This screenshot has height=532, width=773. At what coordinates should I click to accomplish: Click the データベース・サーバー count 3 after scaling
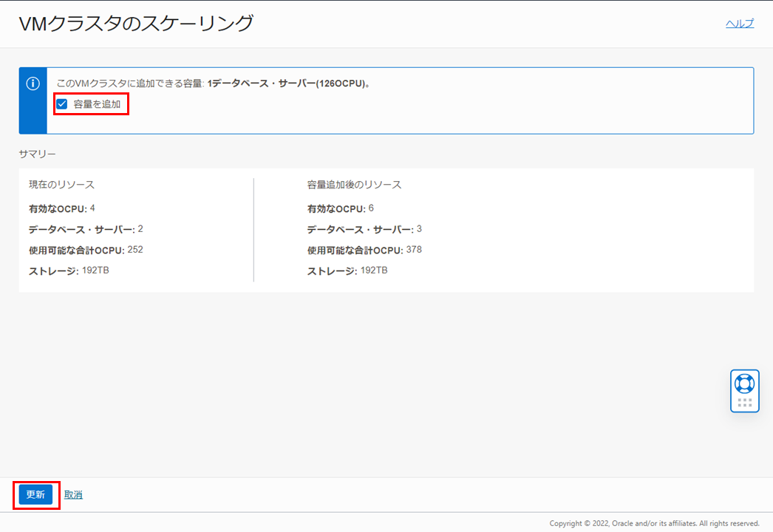click(419, 229)
